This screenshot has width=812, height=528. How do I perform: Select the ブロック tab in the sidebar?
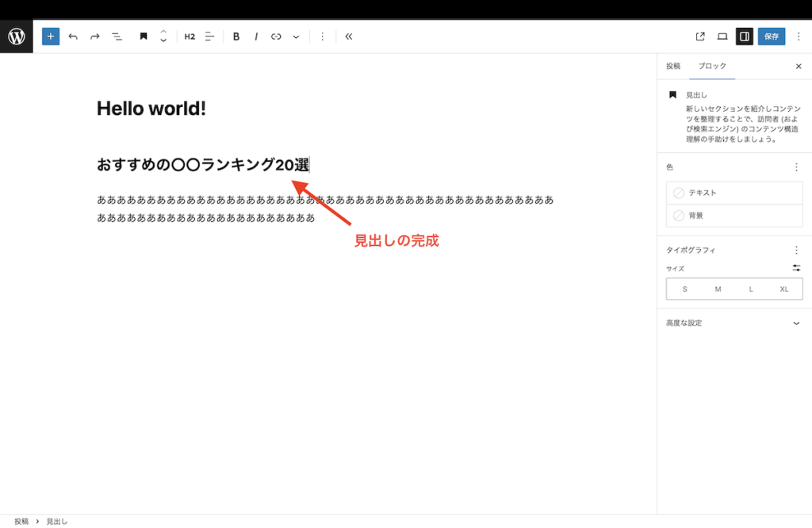(711, 66)
